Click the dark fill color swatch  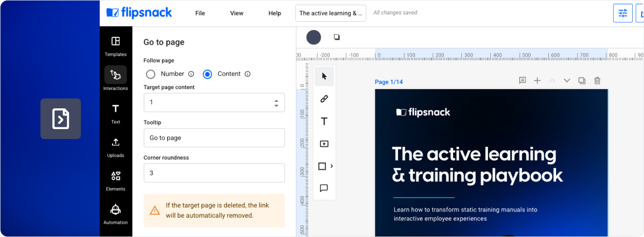(314, 37)
